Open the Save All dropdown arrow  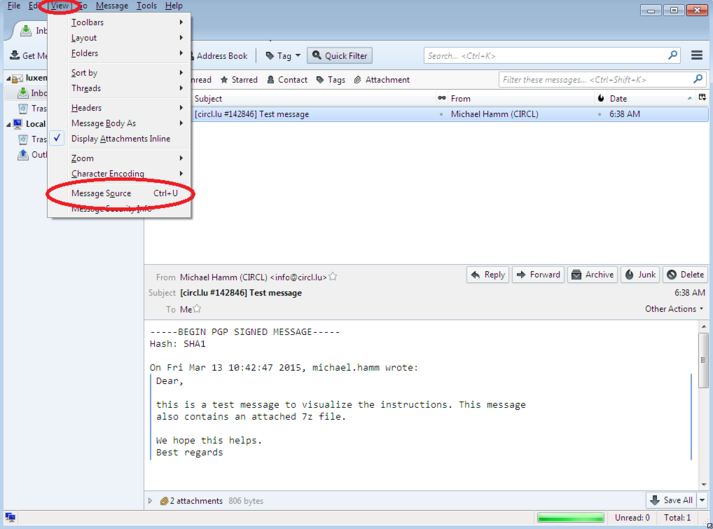click(702, 500)
